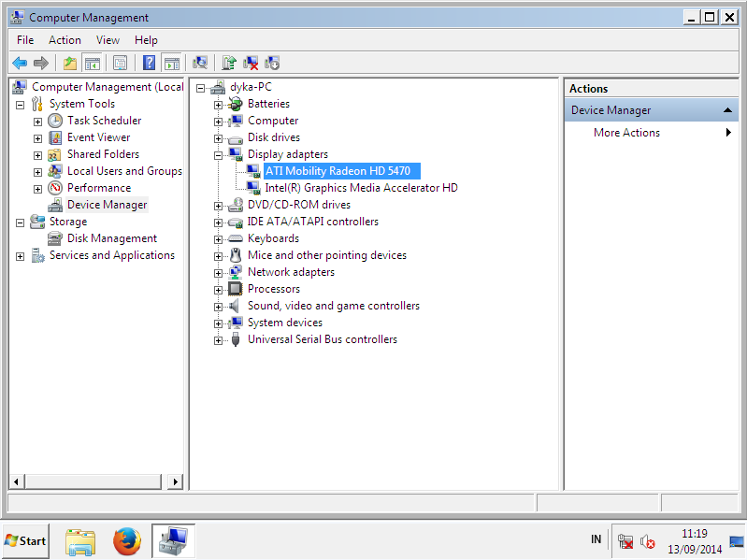Click the left pane scroll-left arrow
This screenshot has width=747, height=560.
click(x=17, y=481)
